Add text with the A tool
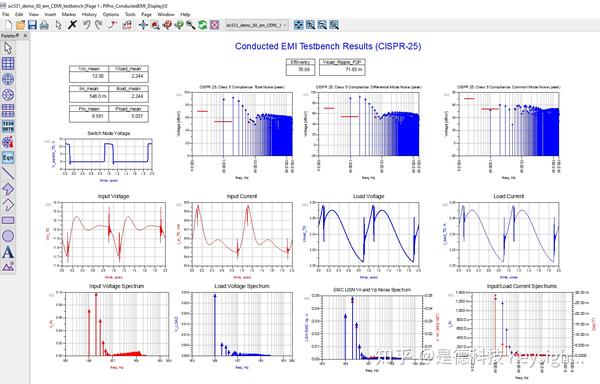600x384 pixels. coord(8,252)
